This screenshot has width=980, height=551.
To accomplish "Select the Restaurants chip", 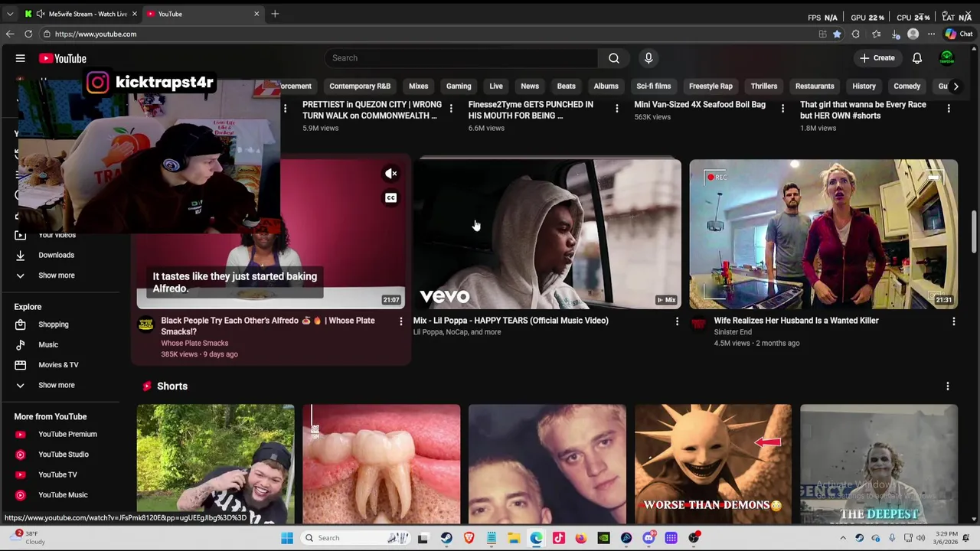I will 815,86.
